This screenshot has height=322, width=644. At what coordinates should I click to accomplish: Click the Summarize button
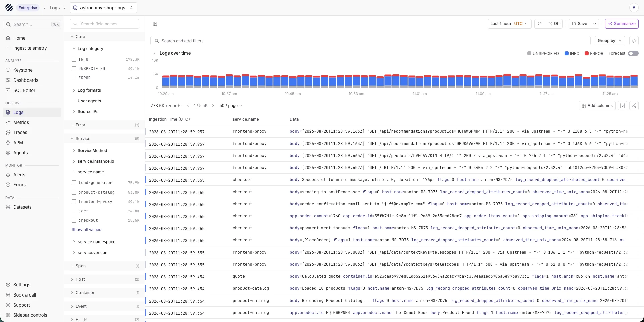[622, 24]
